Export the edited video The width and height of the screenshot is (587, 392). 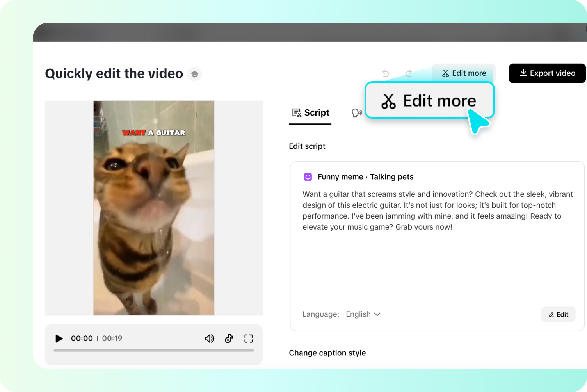click(x=547, y=73)
